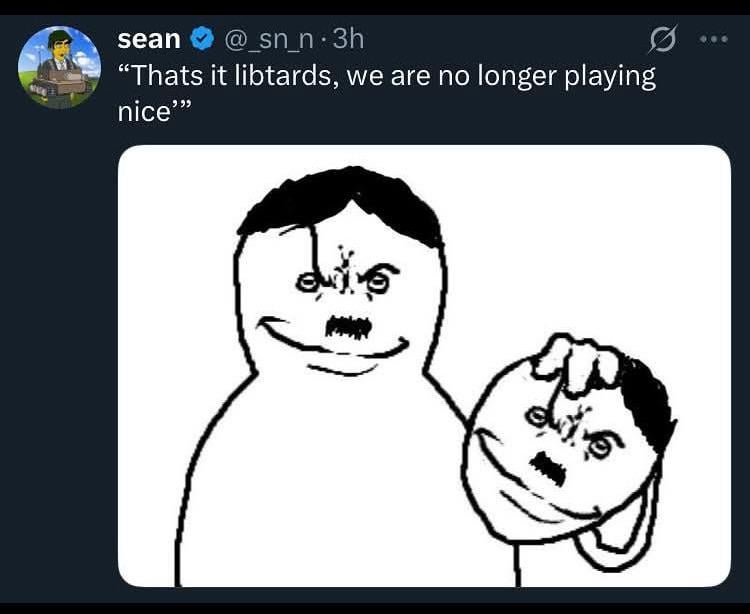Open the three-dot more options menu
This screenshot has width=750, height=614.
tap(714, 39)
